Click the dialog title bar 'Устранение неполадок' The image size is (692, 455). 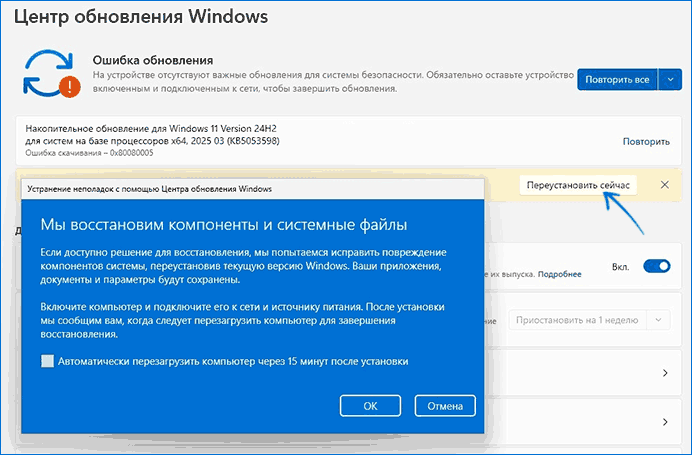click(253, 189)
